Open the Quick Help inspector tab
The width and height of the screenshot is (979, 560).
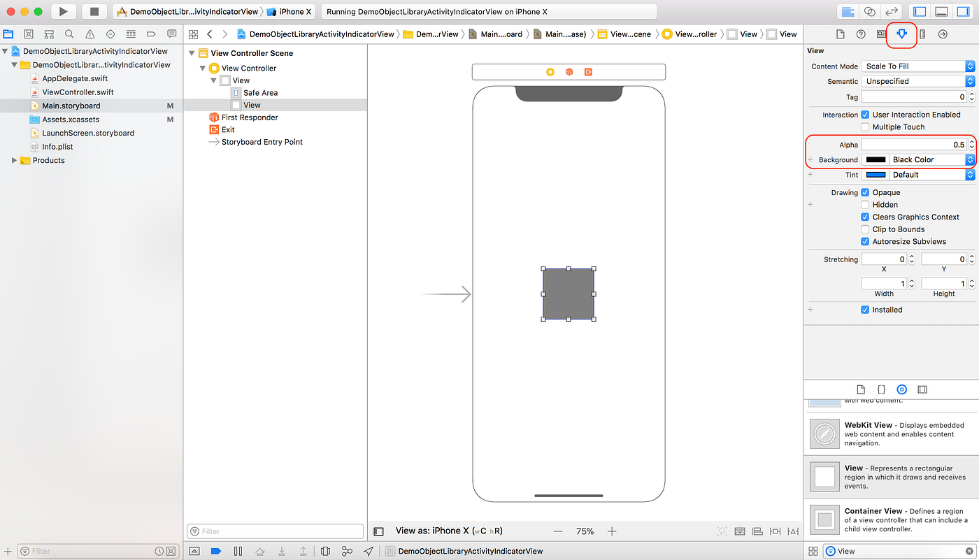point(861,34)
